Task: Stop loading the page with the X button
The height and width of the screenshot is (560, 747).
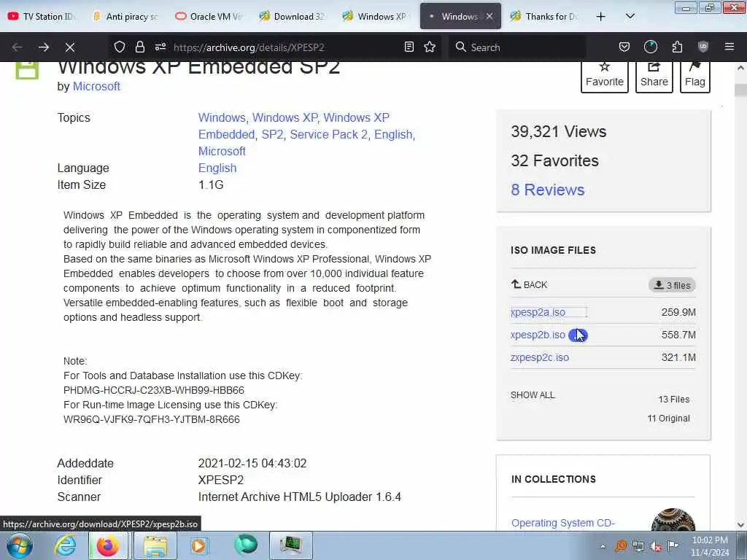Action: pyautogui.click(x=70, y=47)
